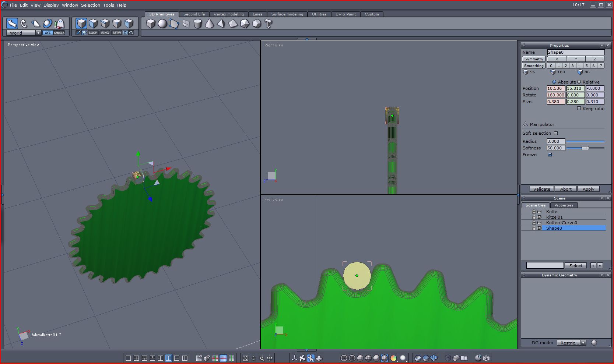Activate the rotate tool in top-left toolbar

(x=24, y=24)
